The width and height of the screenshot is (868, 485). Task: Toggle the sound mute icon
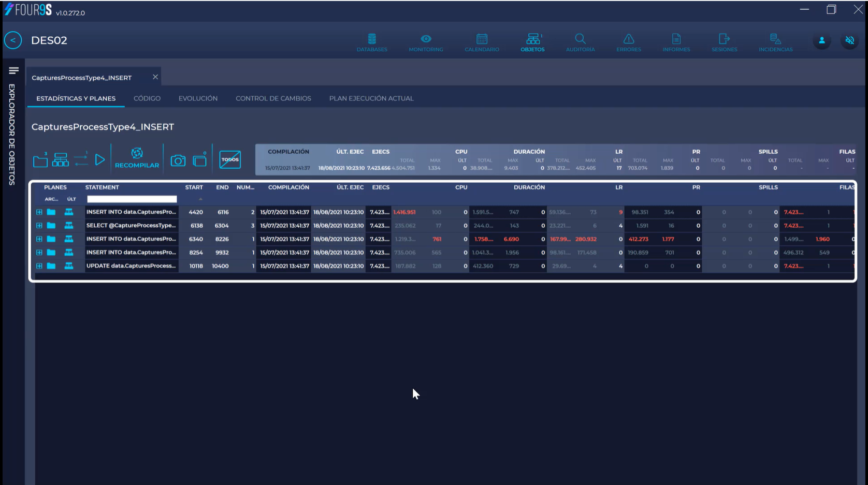click(x=849, y=40)
